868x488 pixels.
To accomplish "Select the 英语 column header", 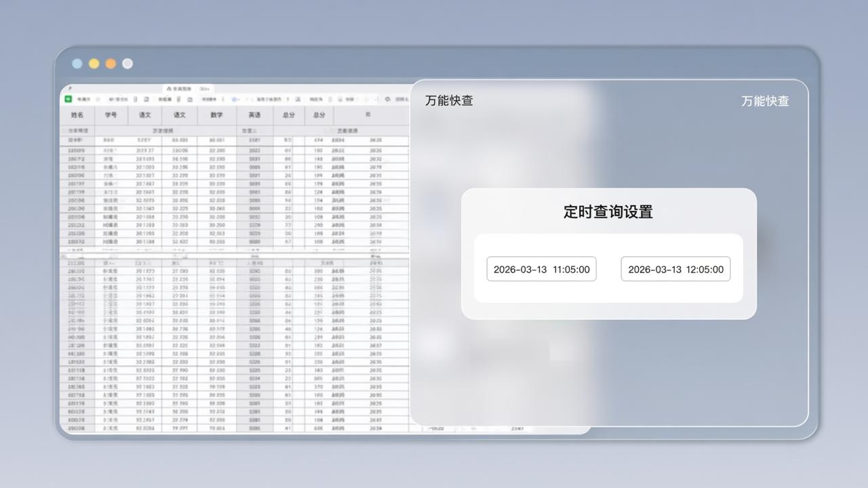I will tap(254, 115).
